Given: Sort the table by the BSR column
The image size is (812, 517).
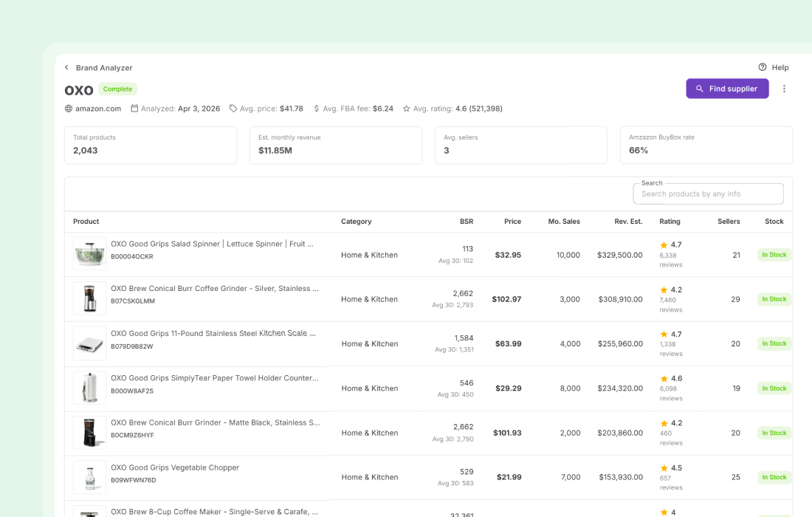Looking at the screenshot, I should click(467, 222).
